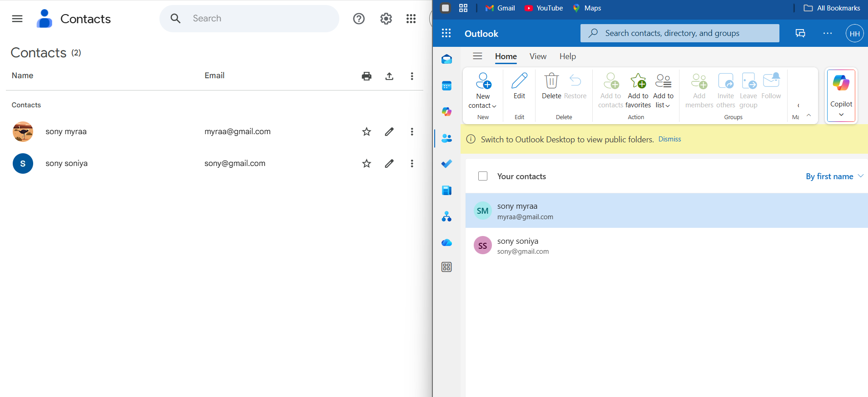The image size is (868, 397).
Task: Click the Name column header
Action: pyautogui.click(x=22, y=75)
